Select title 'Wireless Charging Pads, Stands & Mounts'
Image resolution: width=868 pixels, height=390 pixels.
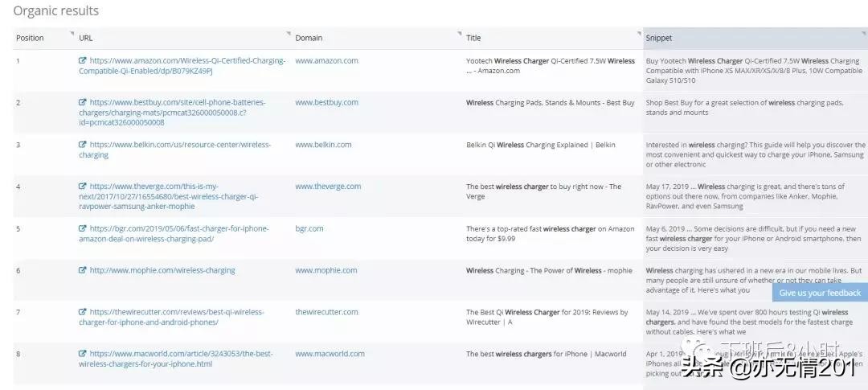tap(551, 102)
